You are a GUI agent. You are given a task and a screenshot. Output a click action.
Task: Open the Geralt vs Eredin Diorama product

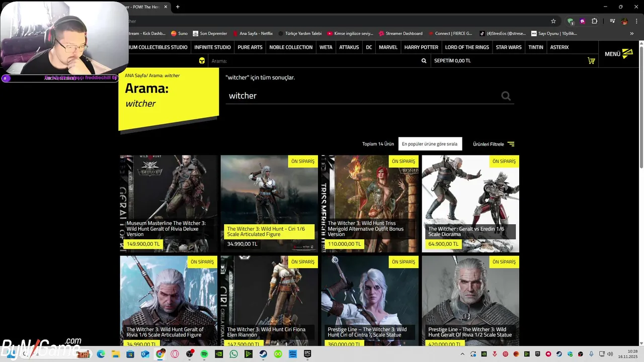click(x=470, y=204)
